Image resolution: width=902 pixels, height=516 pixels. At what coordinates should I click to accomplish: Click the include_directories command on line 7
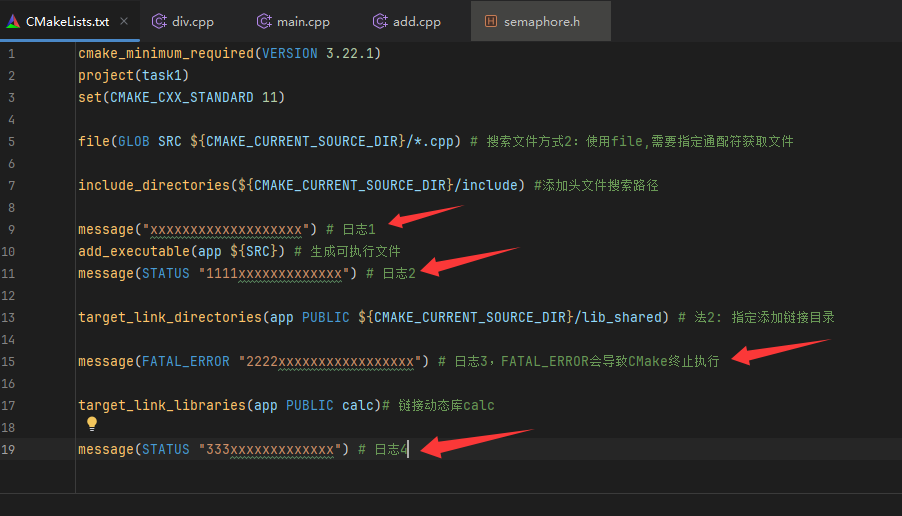[x=152, y=185]
